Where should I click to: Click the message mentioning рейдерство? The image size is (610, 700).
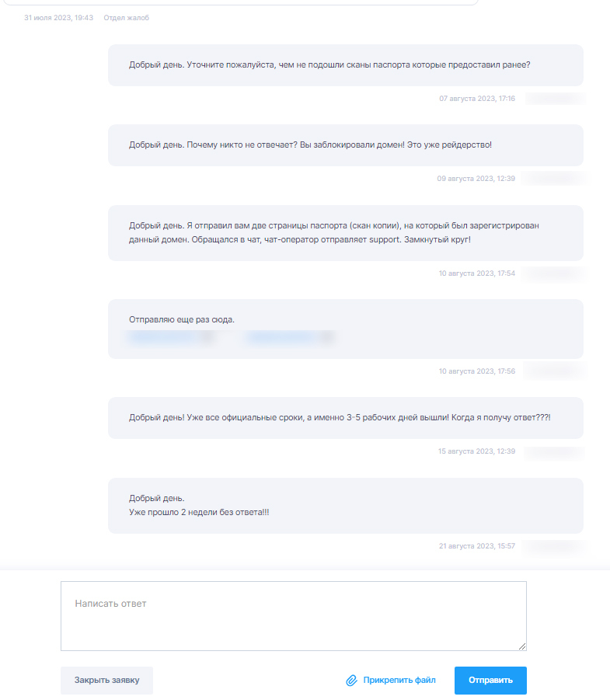[x=346, y=145]
